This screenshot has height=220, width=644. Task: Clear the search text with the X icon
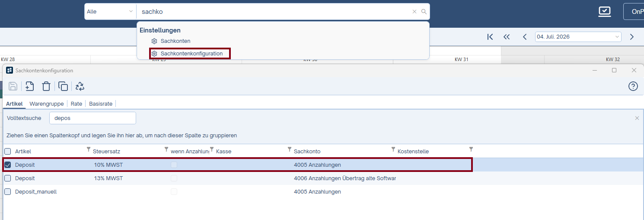point(414,12)
